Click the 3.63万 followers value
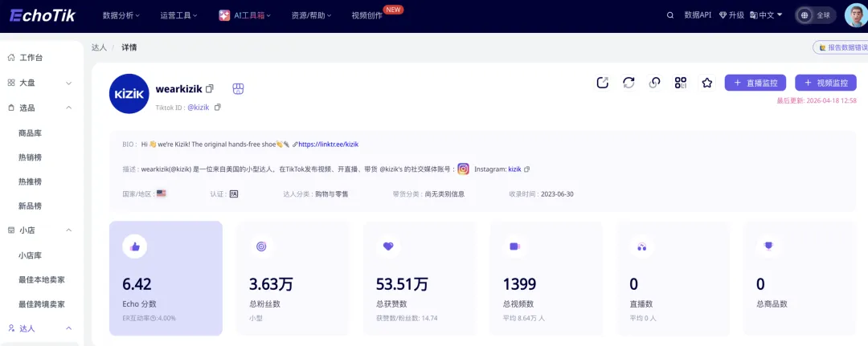This screenshot has height=346, width=868. coord(272,284)
